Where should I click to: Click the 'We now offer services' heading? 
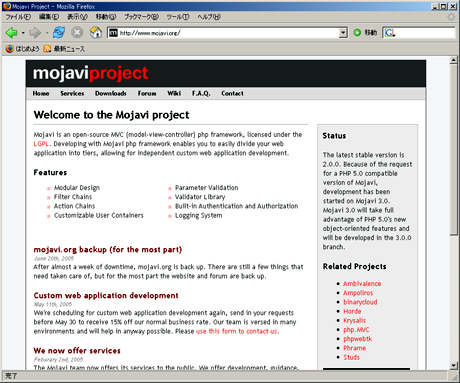77,351
